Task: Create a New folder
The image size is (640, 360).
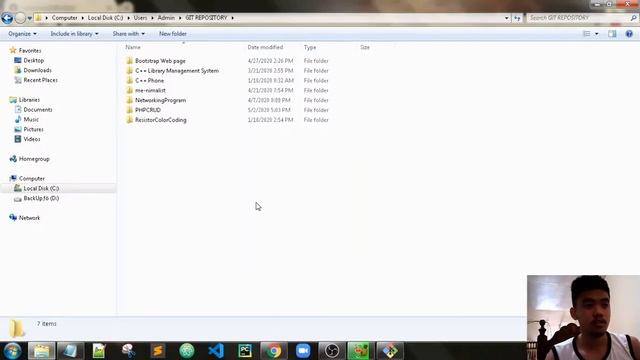Action: (173, 34)
